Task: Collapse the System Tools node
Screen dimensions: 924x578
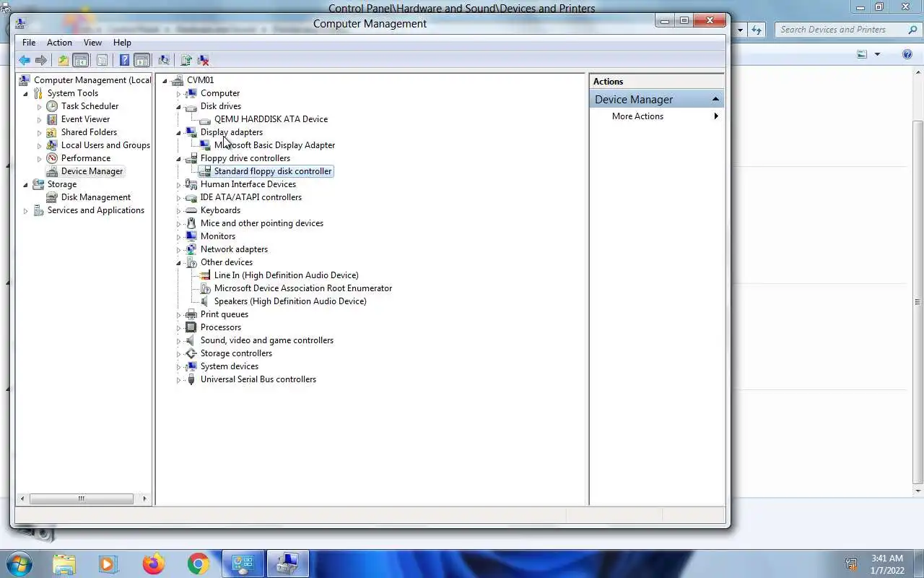Action: [x=26, y=93]
